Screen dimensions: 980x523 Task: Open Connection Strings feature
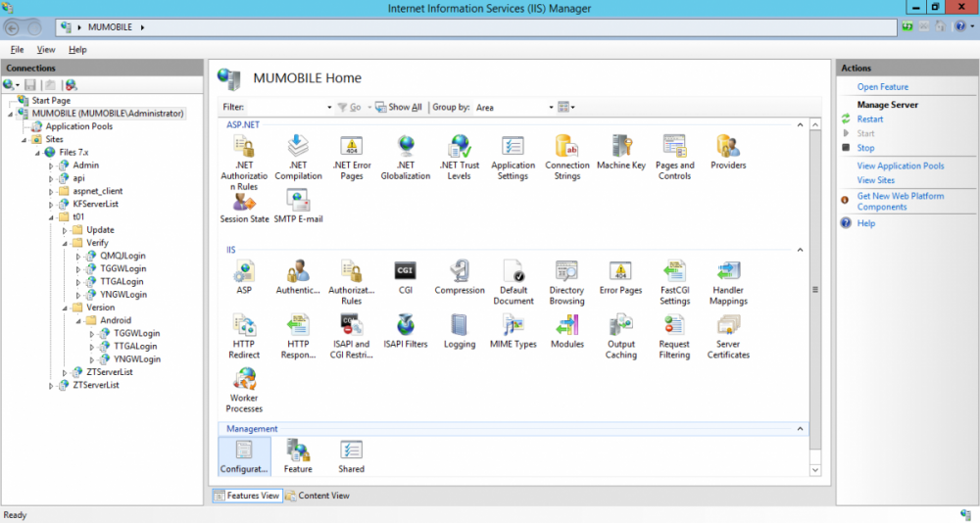pyautogui.click(x=566, y=158)
